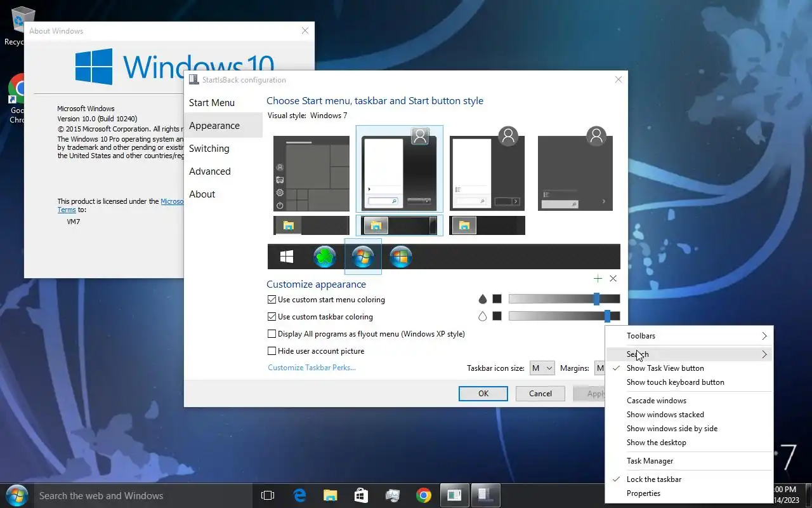
Task: Expand the Toolbars submenu
Action: [689, 336]
